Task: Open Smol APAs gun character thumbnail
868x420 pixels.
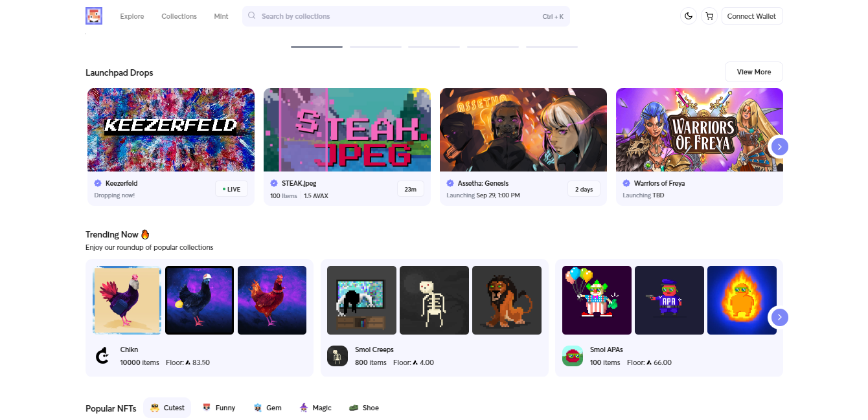Action: (x=669, y=300)
